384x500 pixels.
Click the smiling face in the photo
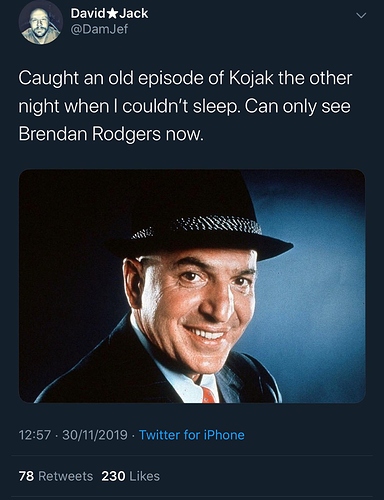click(197, 307)
